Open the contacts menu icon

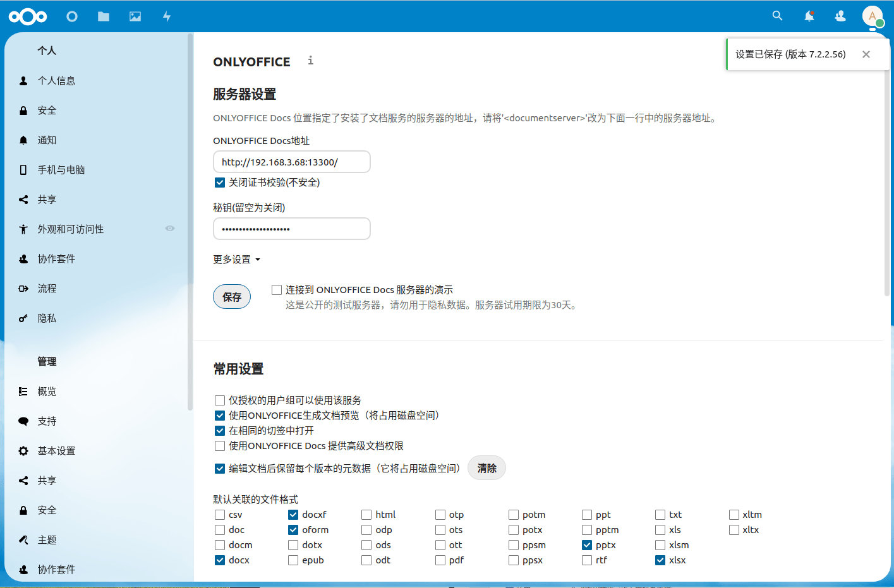click(840, 16)
